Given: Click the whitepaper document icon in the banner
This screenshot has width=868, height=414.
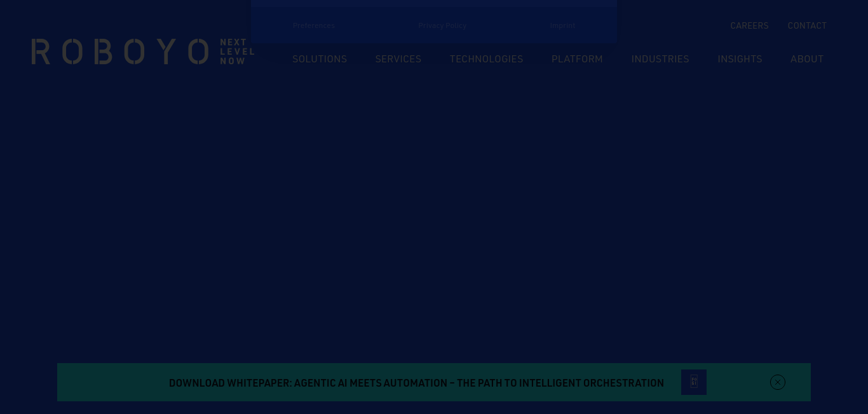Looking at the screenshot, I should (693, 382).
